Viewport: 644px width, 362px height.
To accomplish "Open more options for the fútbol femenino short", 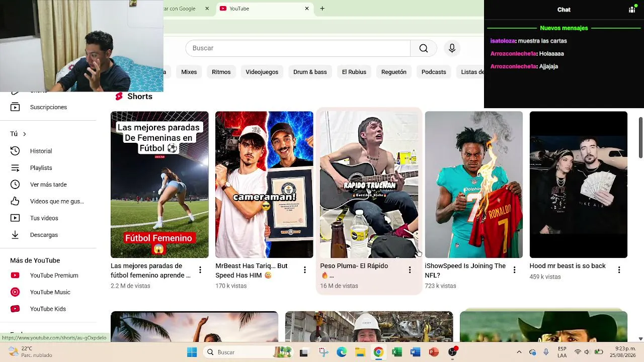I will (200, 270).
